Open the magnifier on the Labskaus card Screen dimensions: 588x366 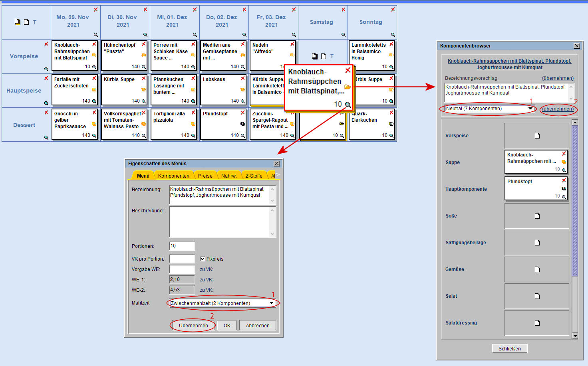point(243,101)
